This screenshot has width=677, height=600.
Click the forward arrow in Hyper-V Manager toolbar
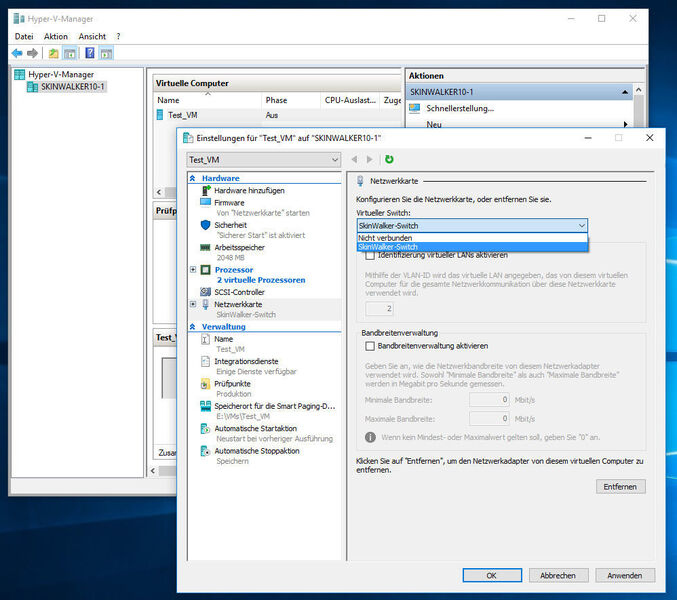click(x=32, y=53)
